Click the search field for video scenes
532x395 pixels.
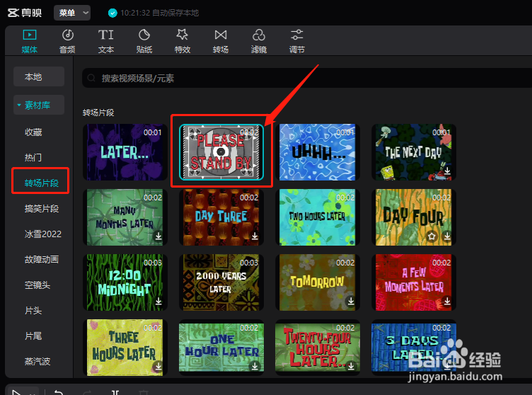pos(307,79)
